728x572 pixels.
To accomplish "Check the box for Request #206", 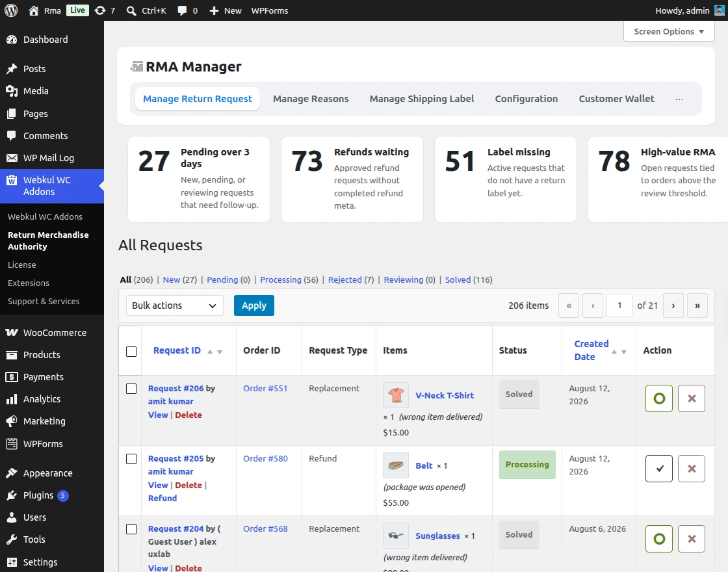I will tap(131, 389).
